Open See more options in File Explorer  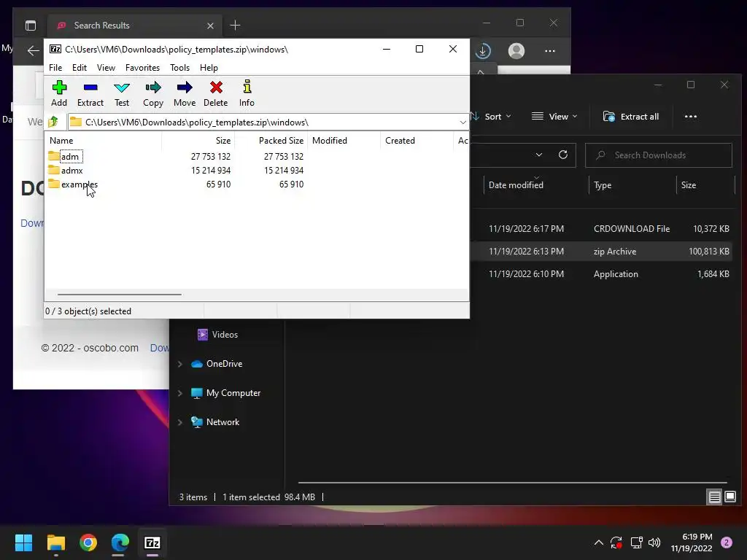point(690,117)
